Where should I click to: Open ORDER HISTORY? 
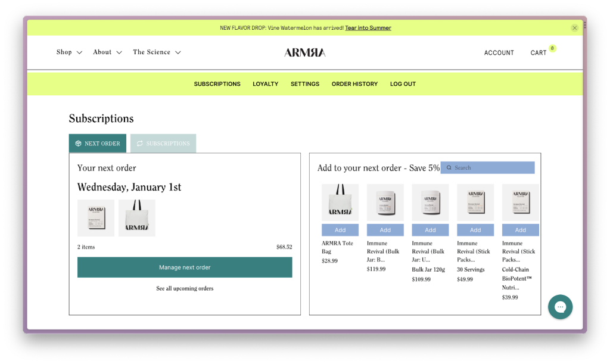354,84
